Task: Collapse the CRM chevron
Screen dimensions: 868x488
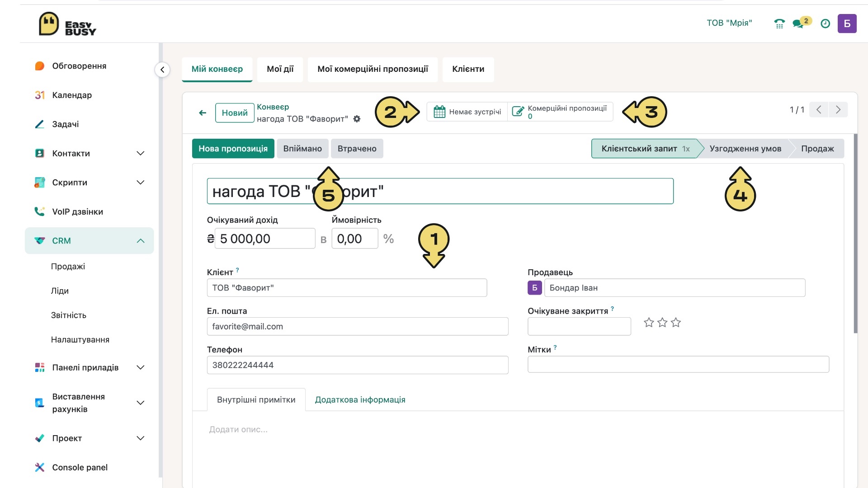Action: click(x=141, y=241)
